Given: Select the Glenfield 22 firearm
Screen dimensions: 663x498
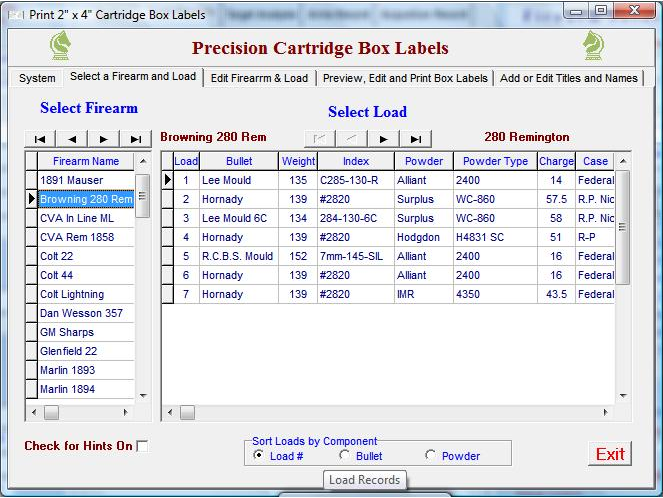Looking at the screenshot, I should (x=86, y=351).
